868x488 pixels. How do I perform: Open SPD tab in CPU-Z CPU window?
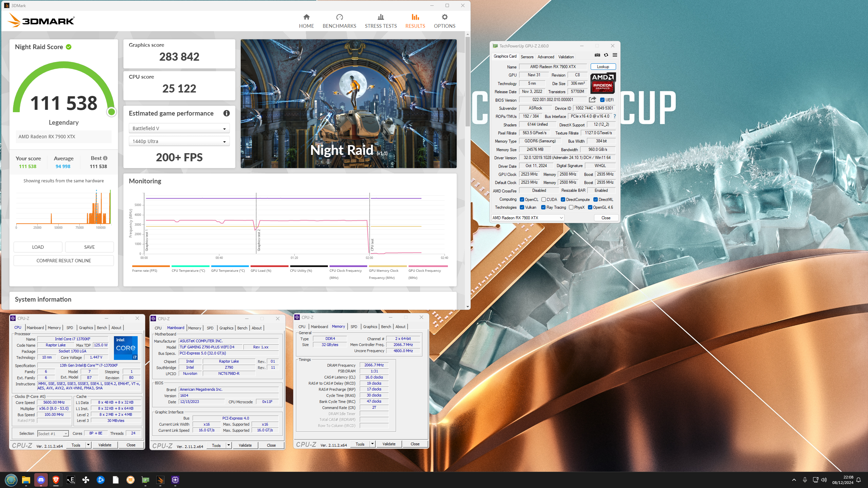pos(70,328)
